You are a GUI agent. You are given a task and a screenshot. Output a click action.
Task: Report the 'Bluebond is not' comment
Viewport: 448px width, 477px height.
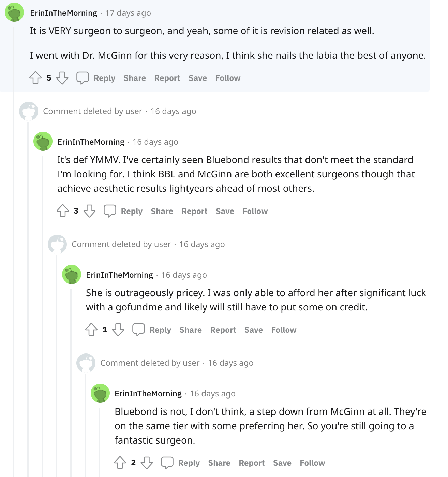[252, 463]
